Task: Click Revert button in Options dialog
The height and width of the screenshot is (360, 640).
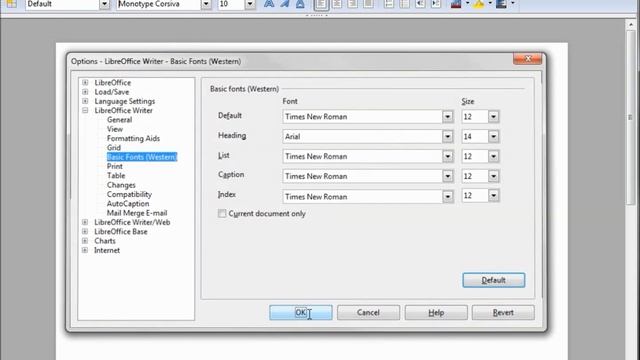Action: point(503,313)
